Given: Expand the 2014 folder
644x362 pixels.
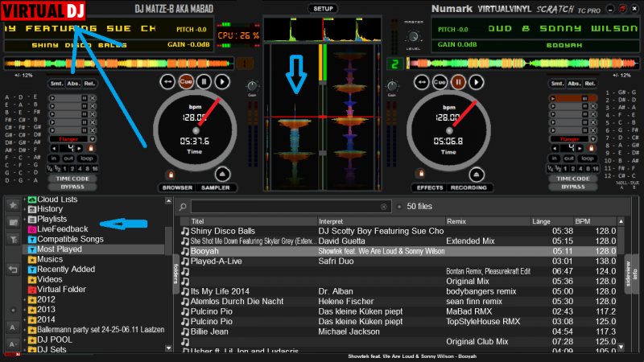Looking at the screenshot, I should [24, 319].
